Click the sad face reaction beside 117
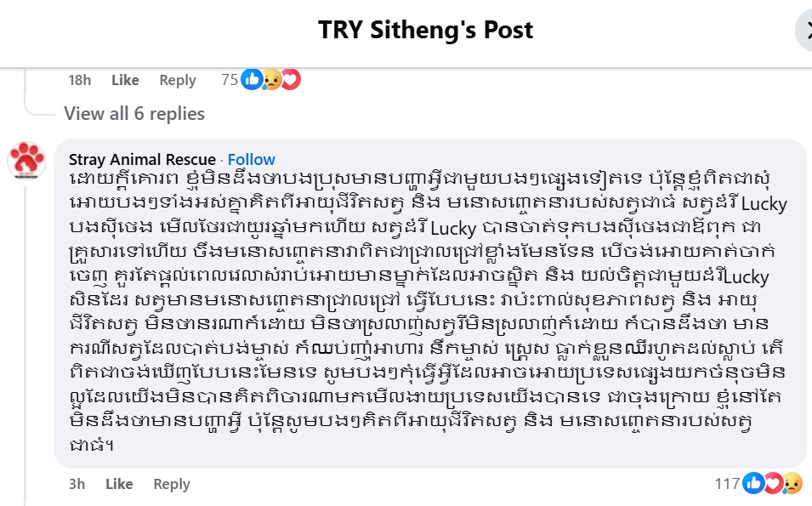812x506 pixels. (792, 483)
